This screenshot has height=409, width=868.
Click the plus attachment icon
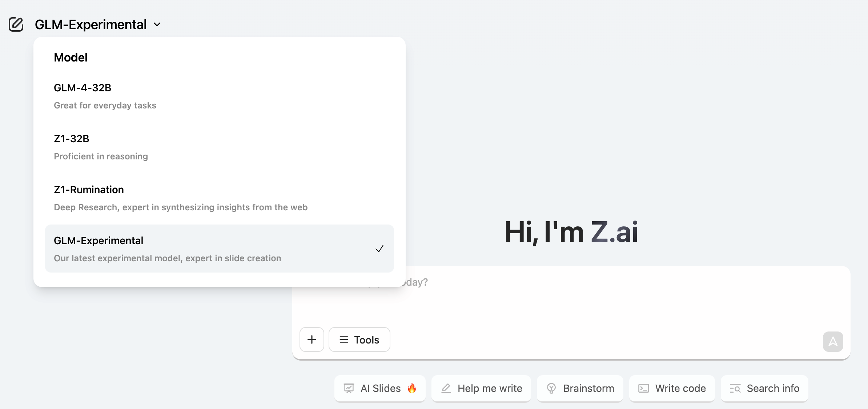(x=312, y=339)
